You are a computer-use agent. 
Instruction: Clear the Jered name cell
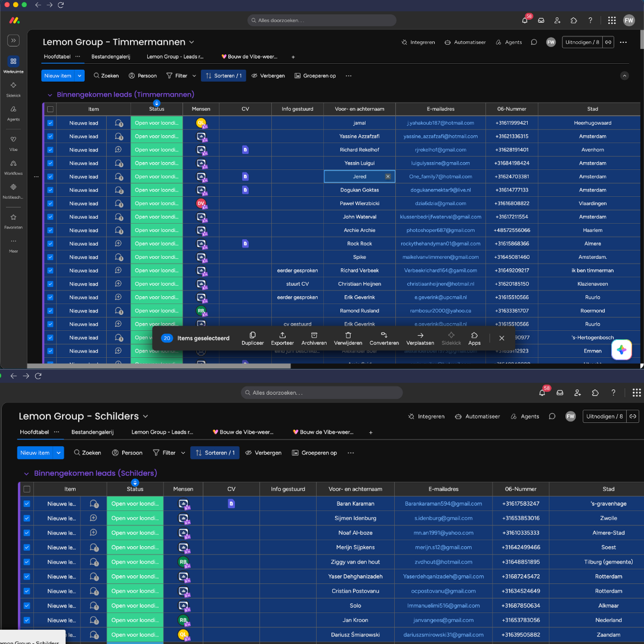pos(388,177)
